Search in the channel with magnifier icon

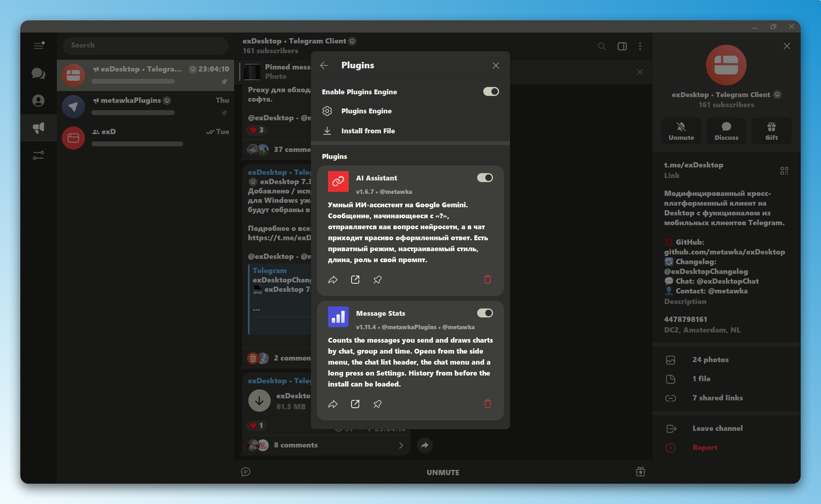pyautogui.click(x=602, y=46)
